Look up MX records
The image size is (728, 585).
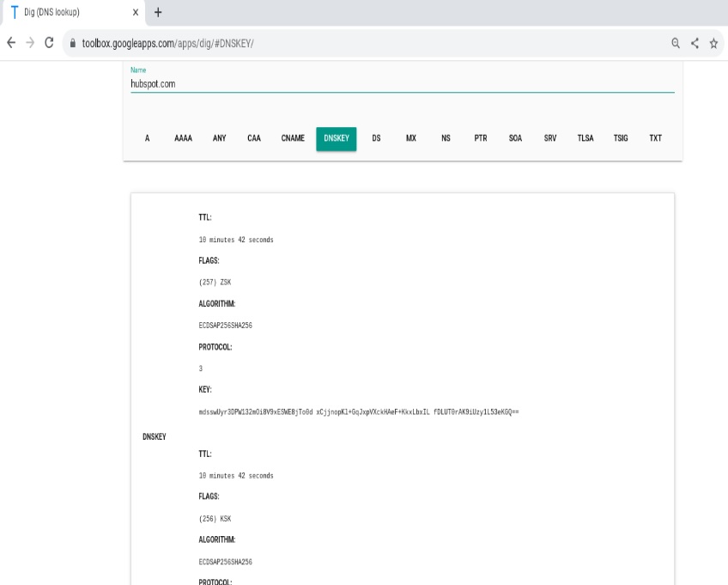[411, 138]
